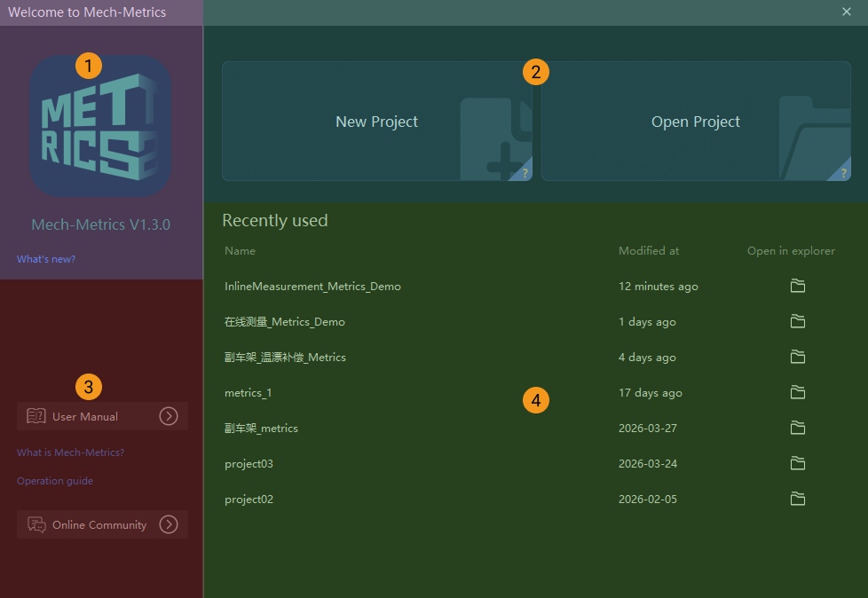Open recent project InlineMeasurement_Metrics_Demo
The width and height of the screenshot is (868, 598).
click(x=312, y=287)
